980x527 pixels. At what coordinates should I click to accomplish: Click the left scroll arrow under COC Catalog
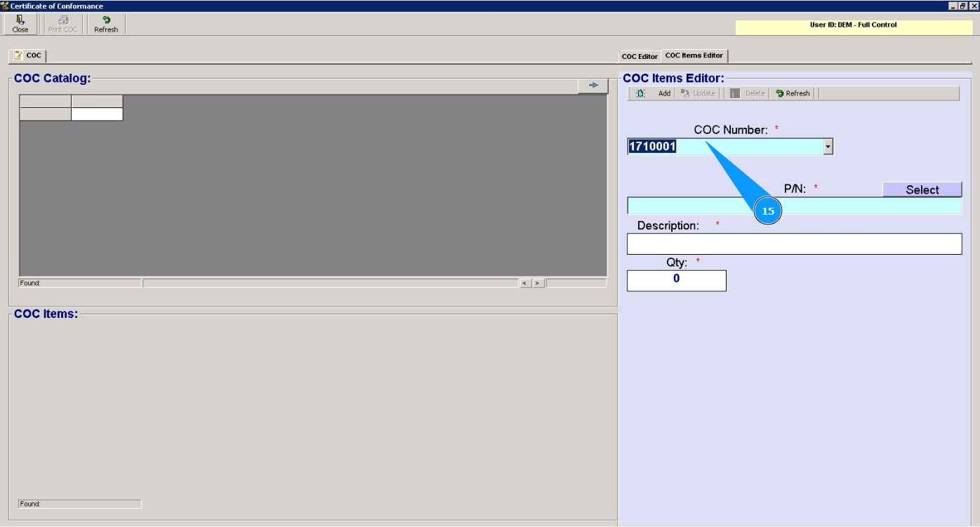click(524, 283)
